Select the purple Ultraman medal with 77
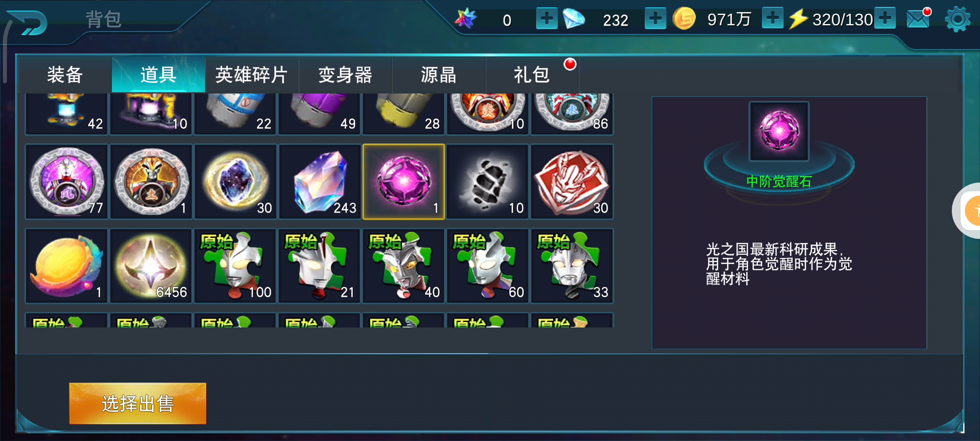 (67, 182)
